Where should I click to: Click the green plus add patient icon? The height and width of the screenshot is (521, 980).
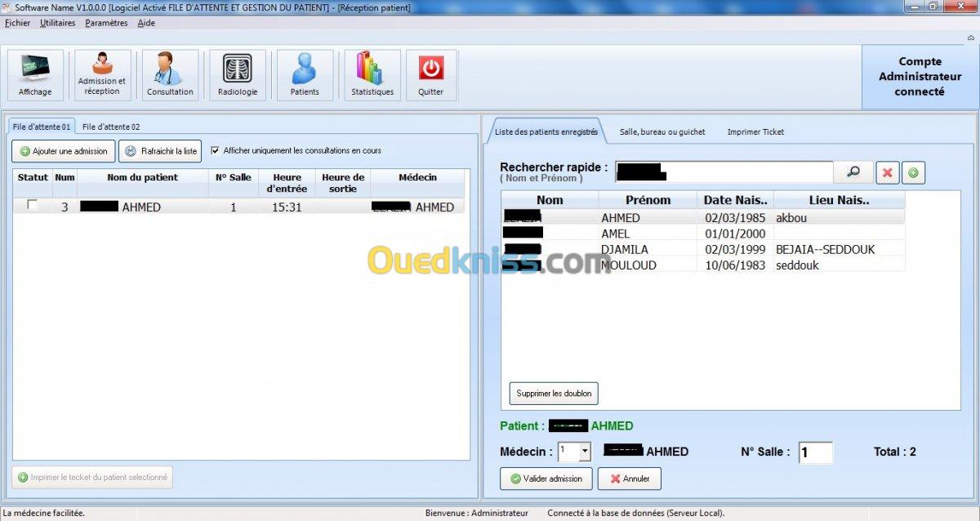click(913, 172)
